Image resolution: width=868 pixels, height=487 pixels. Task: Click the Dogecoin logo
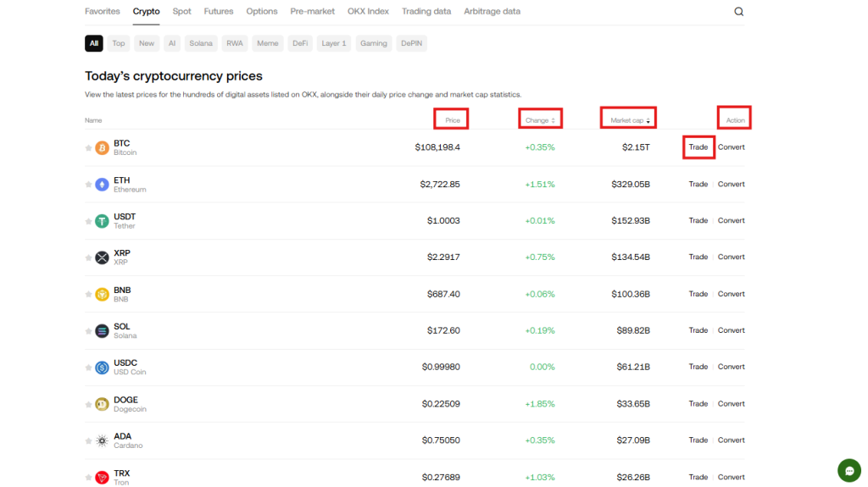[102, 405]
